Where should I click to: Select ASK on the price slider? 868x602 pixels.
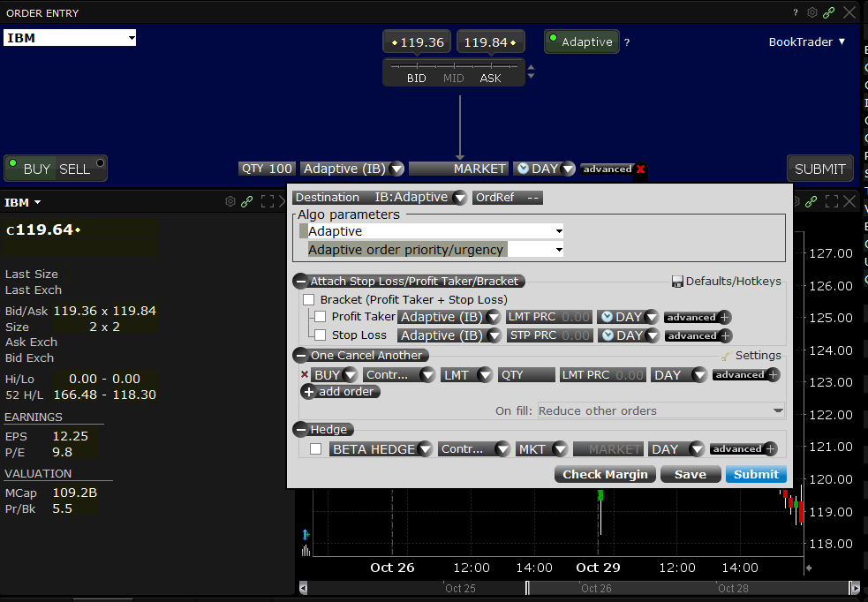pos(490,79)
